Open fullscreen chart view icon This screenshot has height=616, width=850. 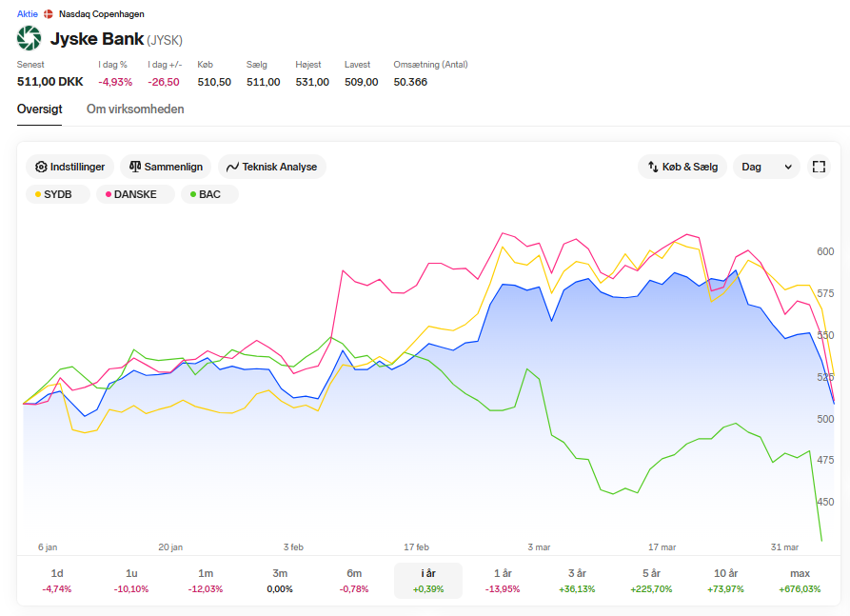tap(819, 167)
